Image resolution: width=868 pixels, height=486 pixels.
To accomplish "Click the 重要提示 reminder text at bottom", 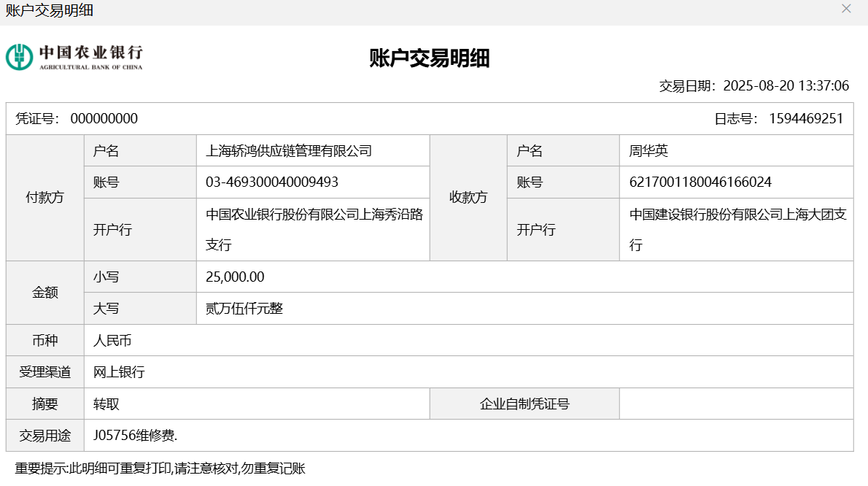I will point(160,468).
